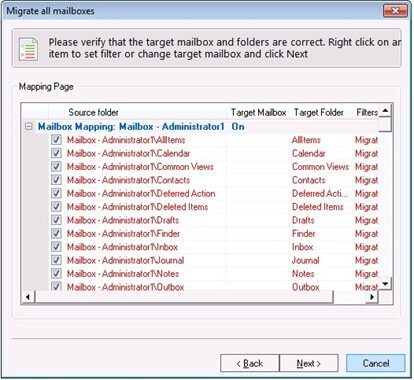
Task: Click the Filters cell in Calendar row
Action: tap(366, 153)
